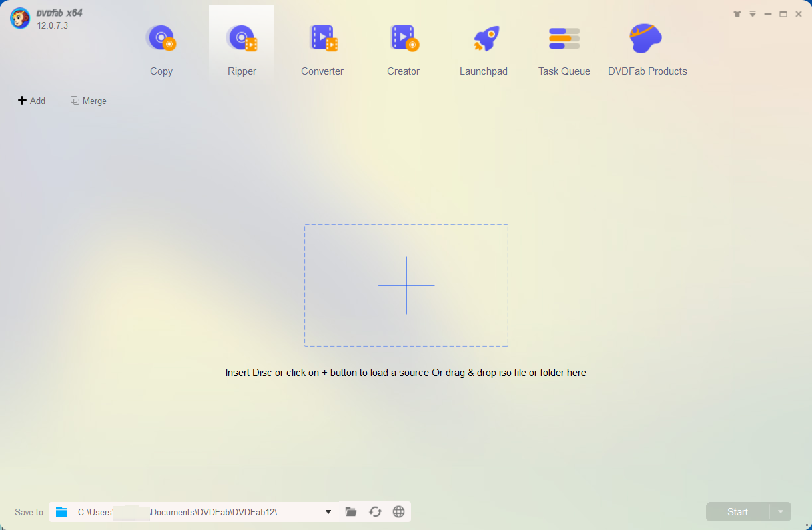Open the title bar dropdown menu arrow

(x=753, y=14)
